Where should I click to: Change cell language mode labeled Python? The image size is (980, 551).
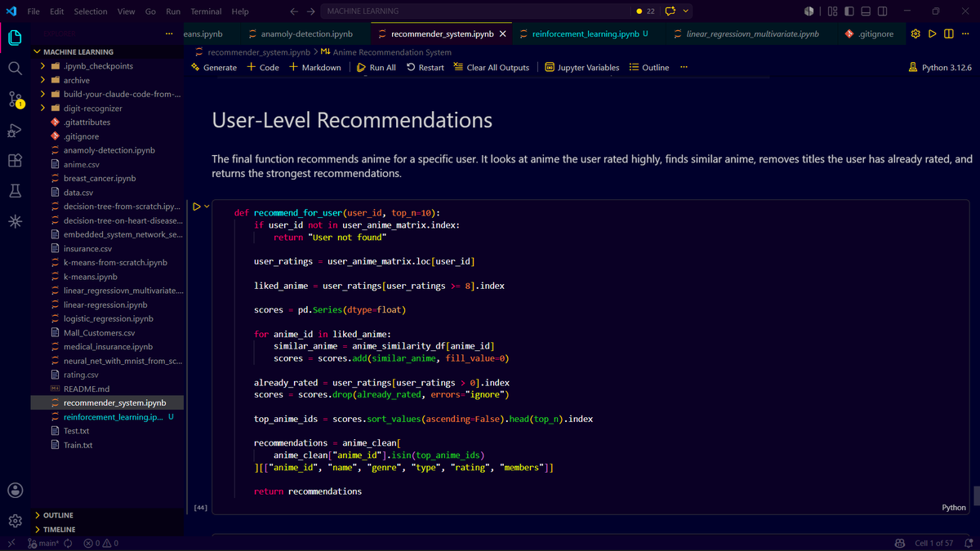[x=953, y=507]
